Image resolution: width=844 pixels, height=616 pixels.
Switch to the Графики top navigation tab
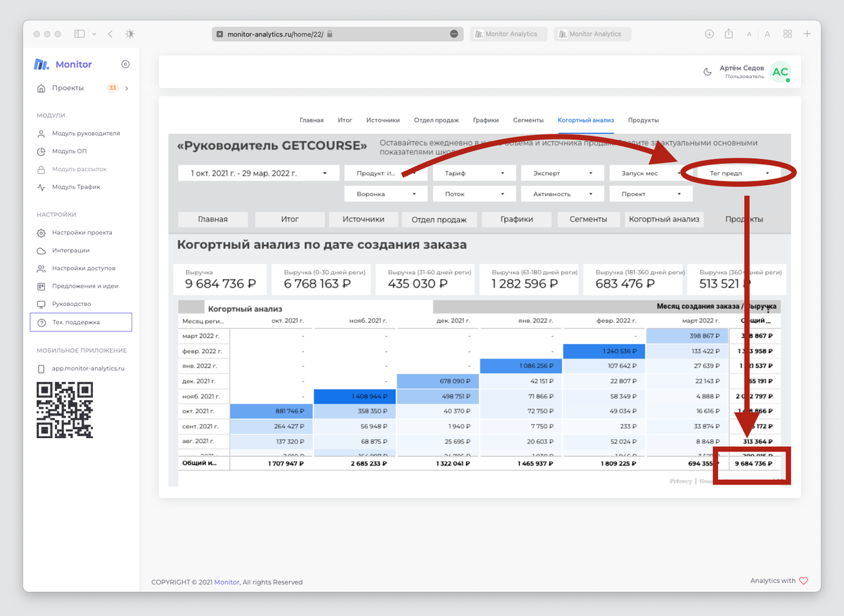click(486, 120)
